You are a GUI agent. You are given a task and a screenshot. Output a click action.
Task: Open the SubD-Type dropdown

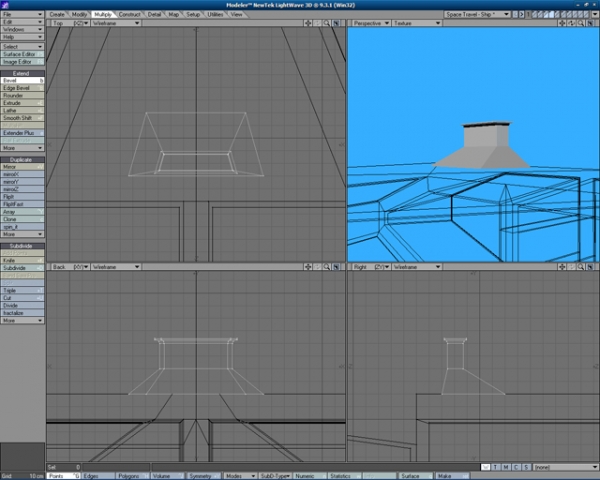(274, 476)
